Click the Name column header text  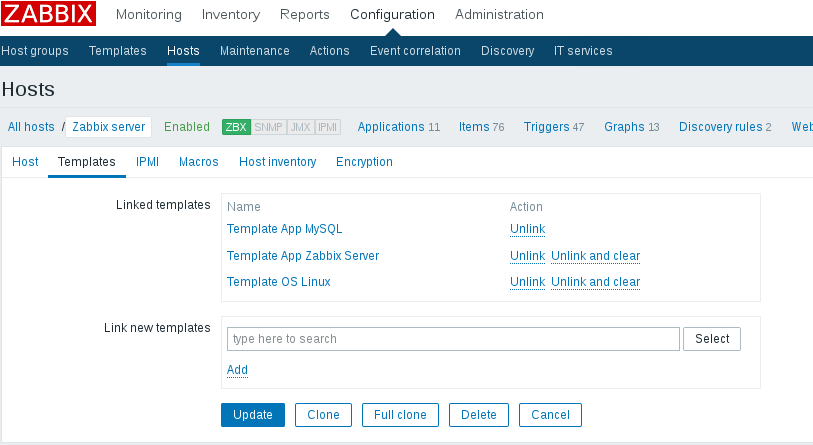tap(243, 207)
